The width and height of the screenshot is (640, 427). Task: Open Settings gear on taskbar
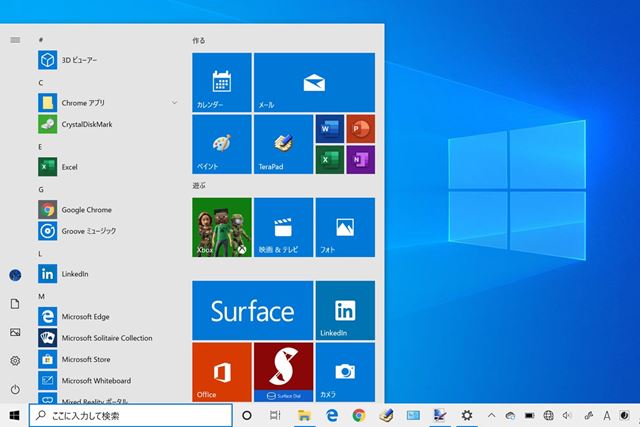coord(467,416)
